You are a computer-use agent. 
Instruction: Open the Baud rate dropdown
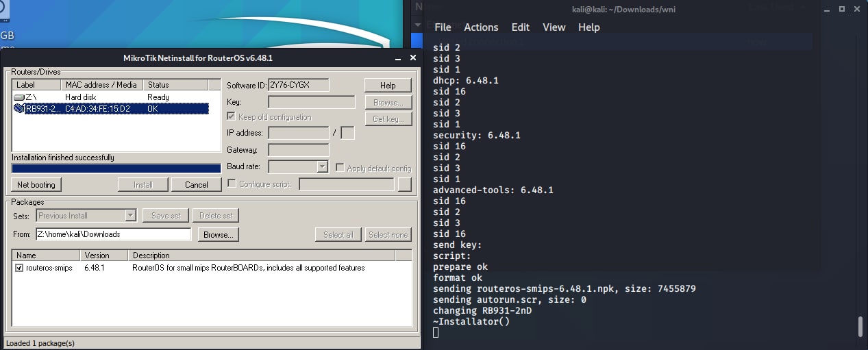pos(323,166)
